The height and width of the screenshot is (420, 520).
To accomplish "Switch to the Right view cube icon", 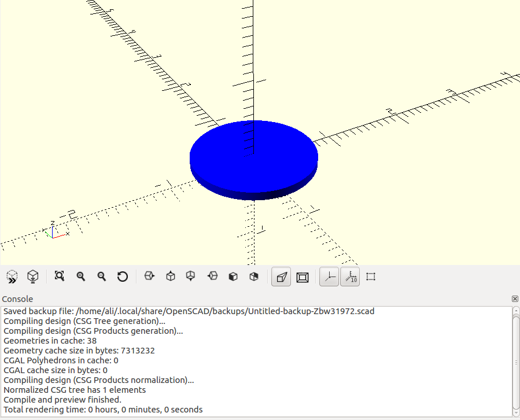I will 149,276.
